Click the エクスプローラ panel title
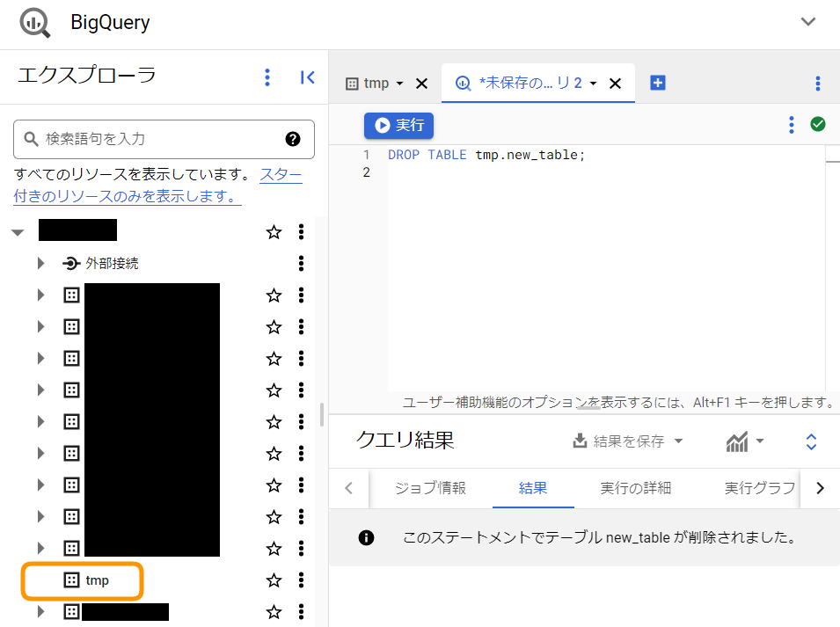Viewport: 840px width, 627px height. coord(87,76)
